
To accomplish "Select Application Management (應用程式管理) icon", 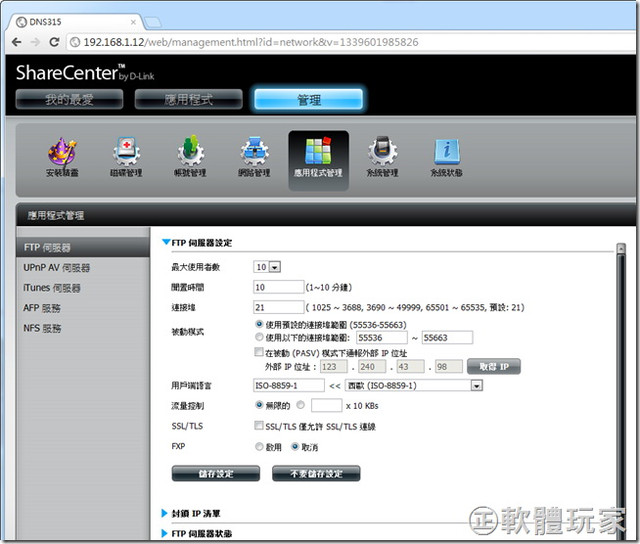I will [318, 160].
